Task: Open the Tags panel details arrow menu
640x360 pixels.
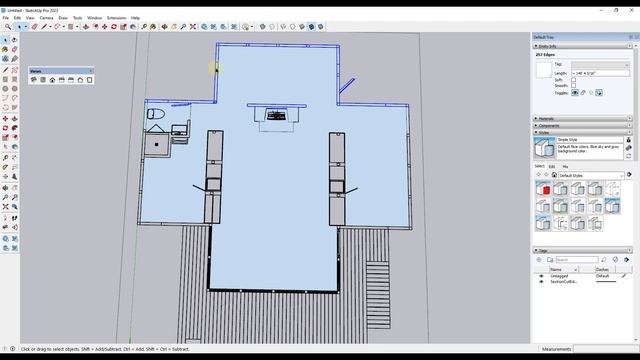Action: click(x=627, y=260)
